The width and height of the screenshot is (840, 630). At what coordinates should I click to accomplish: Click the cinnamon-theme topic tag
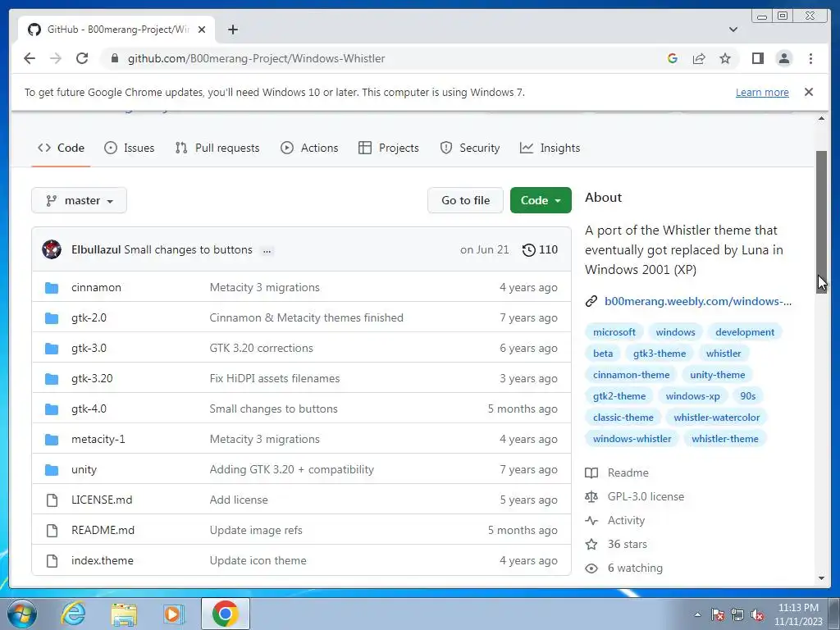point(631,375)
